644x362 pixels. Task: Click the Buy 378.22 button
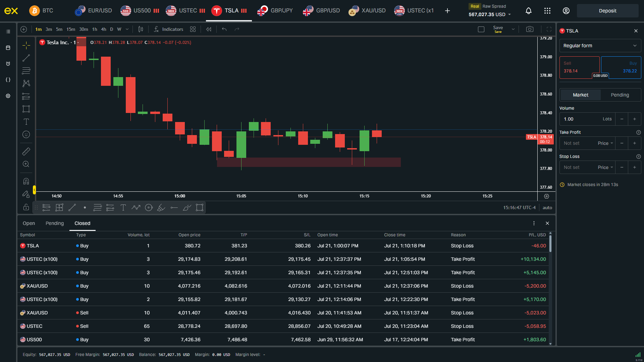point(621,67)
